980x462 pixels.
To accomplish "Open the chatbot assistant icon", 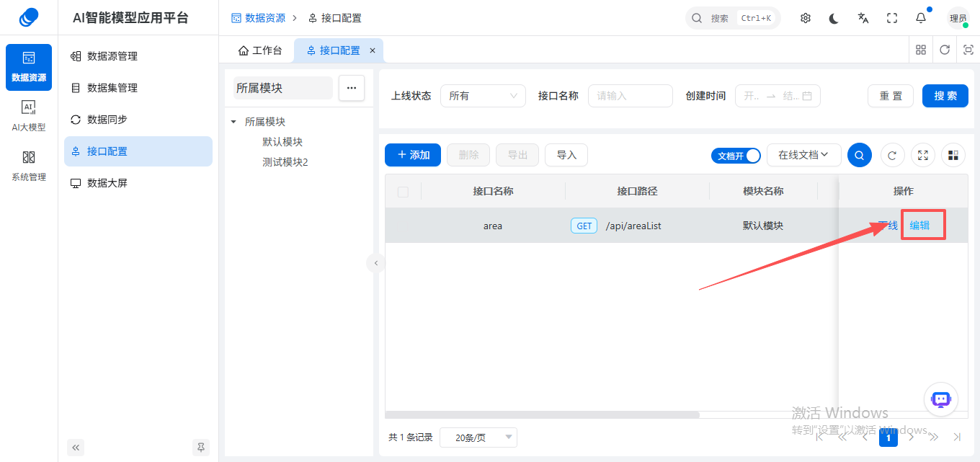I will (941, 399).
